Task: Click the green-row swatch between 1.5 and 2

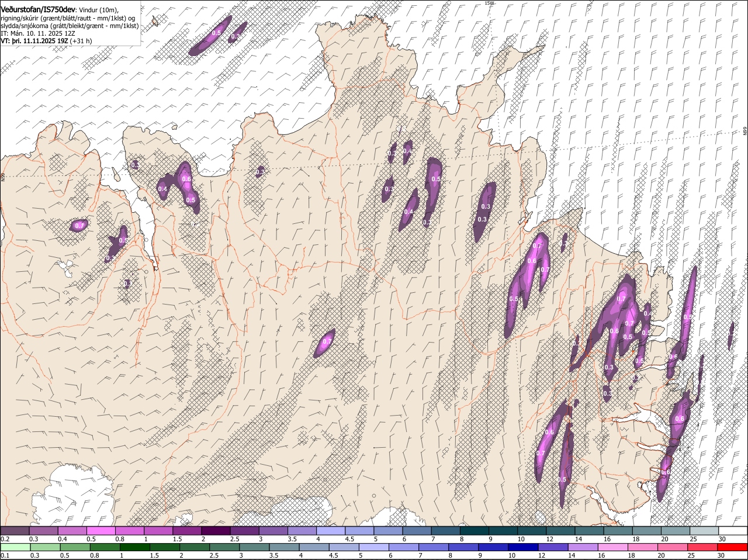Action: (x=164, y=547)
